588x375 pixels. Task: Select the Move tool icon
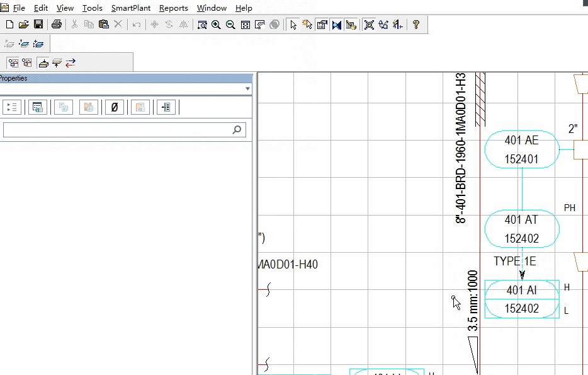tap(154, 25)
